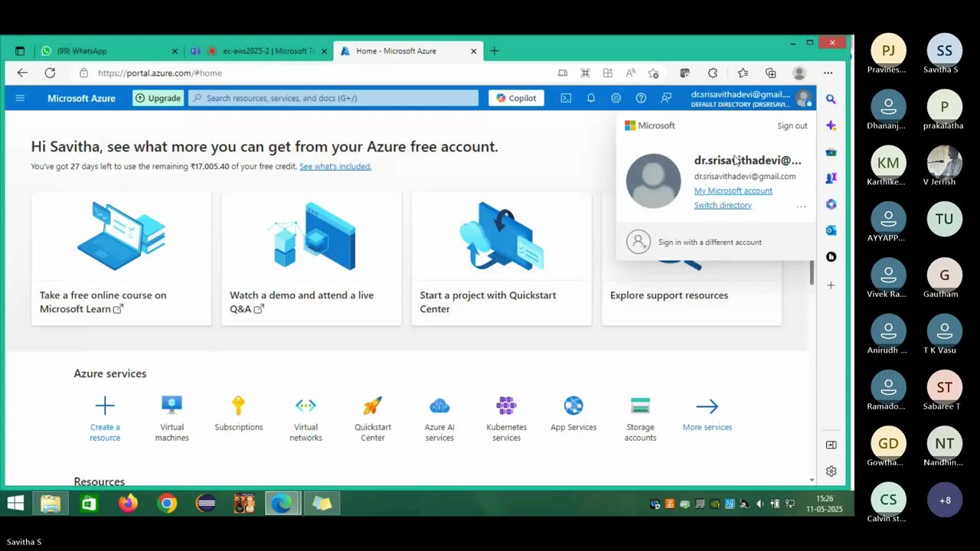This screenshot has width=980, height=551.
Task: Open a new browser tab
Action: click(x=495, y=51)
